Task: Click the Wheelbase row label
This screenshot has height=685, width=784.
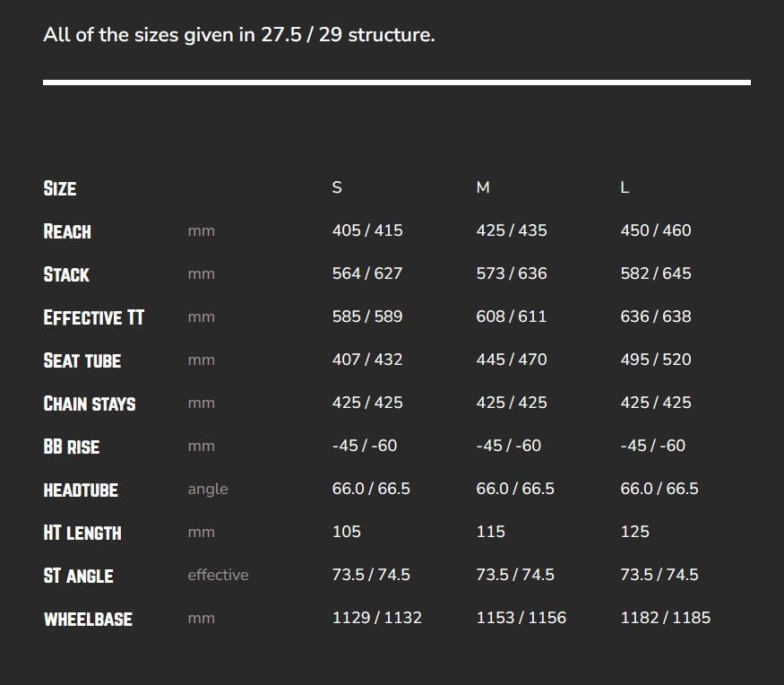Action: pos(88,619)
